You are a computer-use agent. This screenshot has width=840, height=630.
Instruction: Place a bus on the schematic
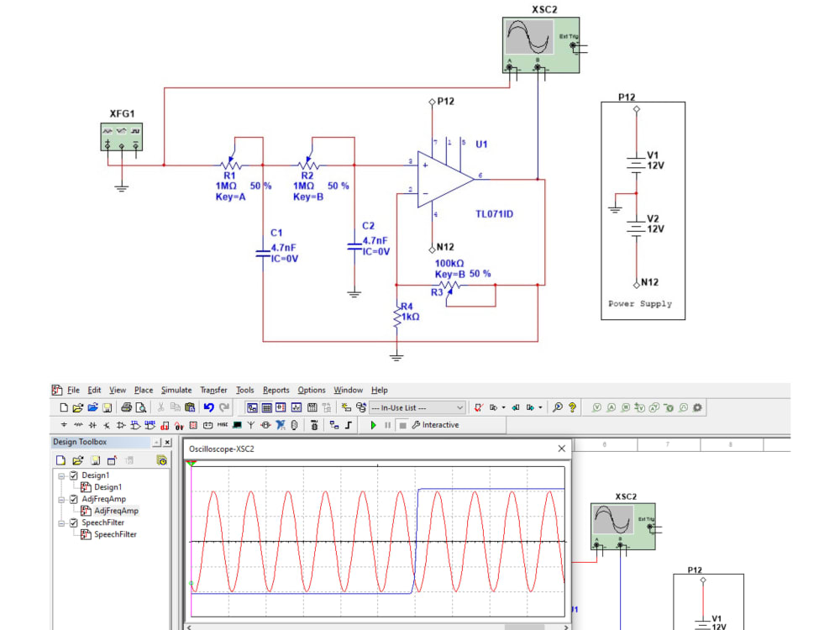[x=349, y=425]
